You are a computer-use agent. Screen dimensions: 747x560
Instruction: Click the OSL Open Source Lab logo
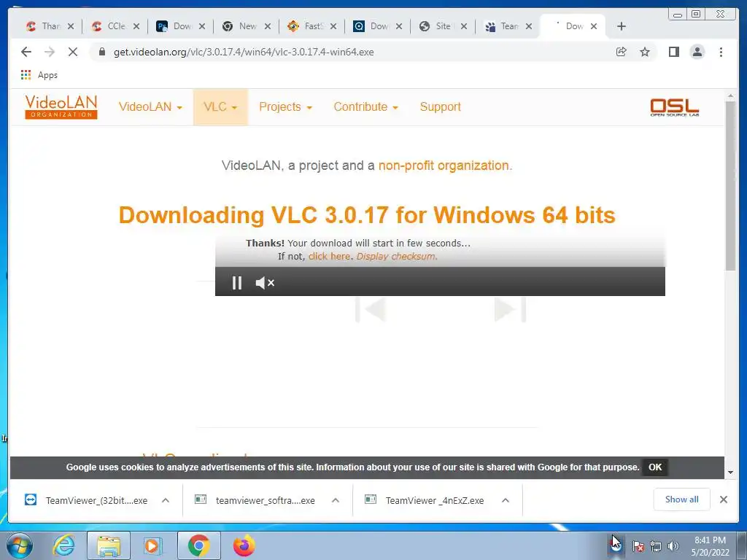[x=675, y=107]
